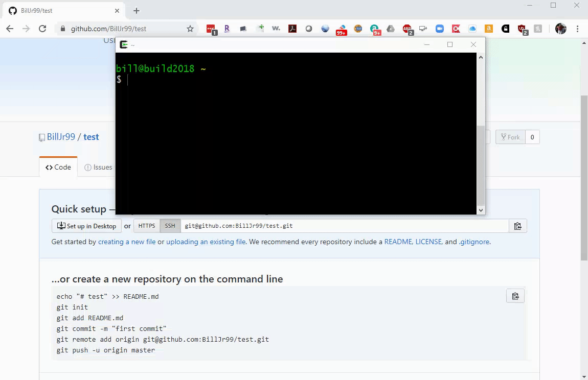Open the Chrome three-dot menu
The height and width of the screenshot is (380, 588).
tap(577, 29)
